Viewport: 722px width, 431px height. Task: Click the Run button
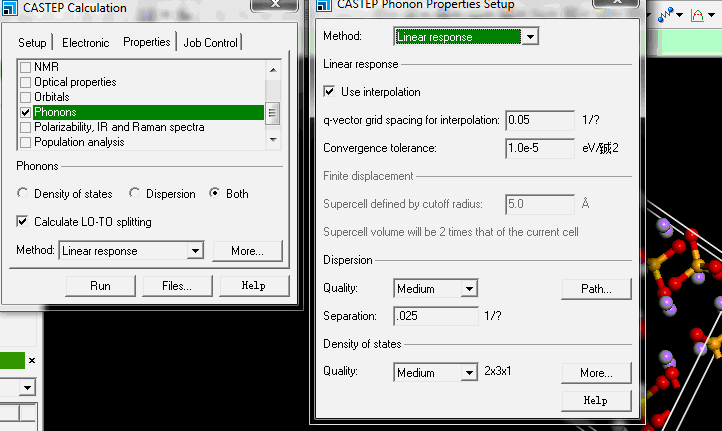point(100,286)
